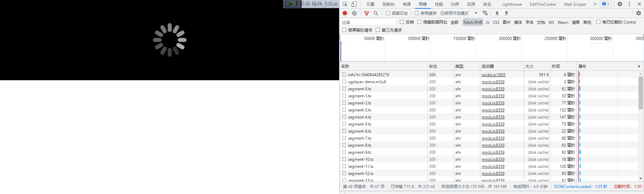Open mock.js:8359 link in segment-3.ts row

[x=493, y=110]
